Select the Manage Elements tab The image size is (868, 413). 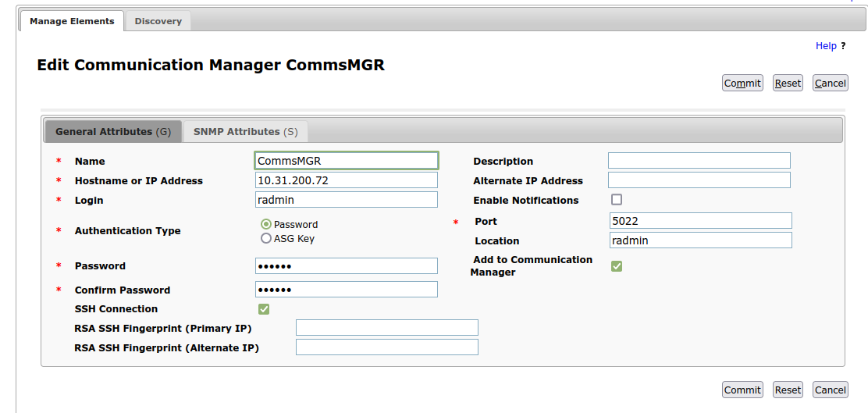tap(72, 21)
